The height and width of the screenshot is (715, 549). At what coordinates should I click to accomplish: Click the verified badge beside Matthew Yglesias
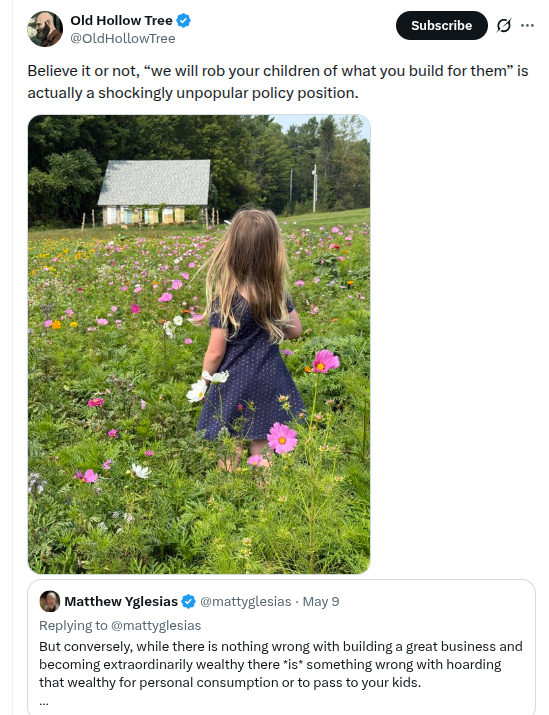[188, 601]
